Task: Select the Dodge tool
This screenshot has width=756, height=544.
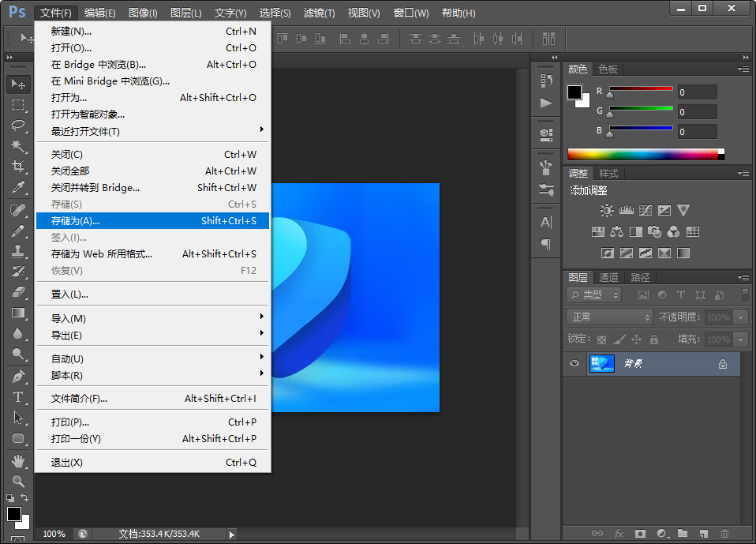Action: coord(18,354)
